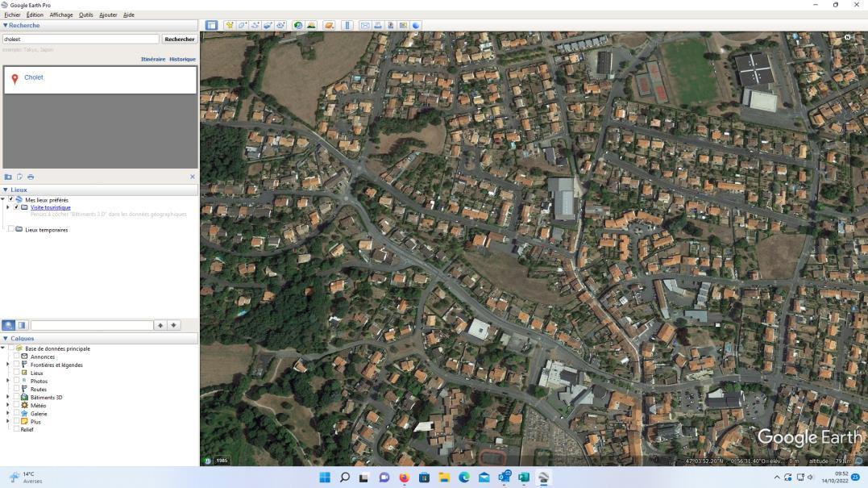The height and width of the screenshot is (488, 868).
Task: Open the Édition menu
Action: [x=35, y=15]
